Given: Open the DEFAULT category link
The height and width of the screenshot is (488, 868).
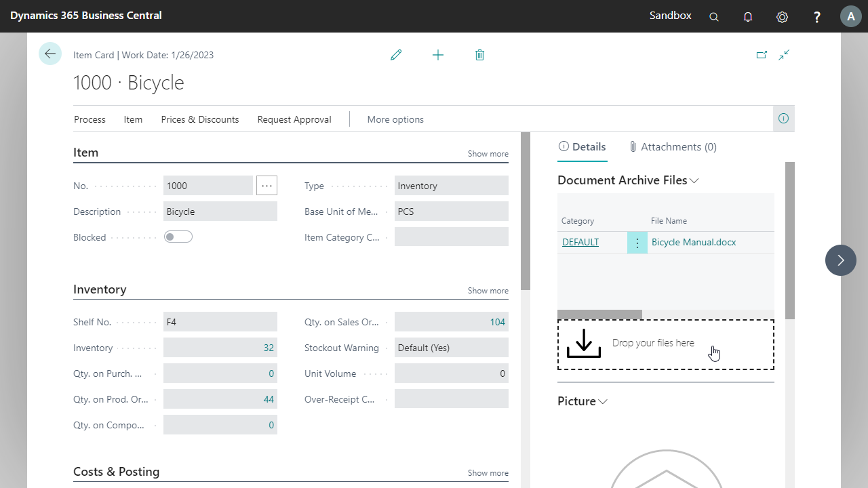Looking at the screenshot, I should click(580, 242).
